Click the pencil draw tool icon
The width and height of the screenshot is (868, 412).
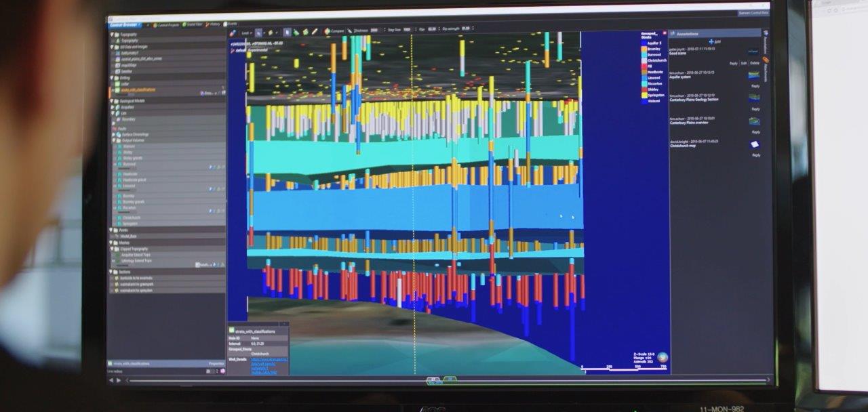coord(315,31)
